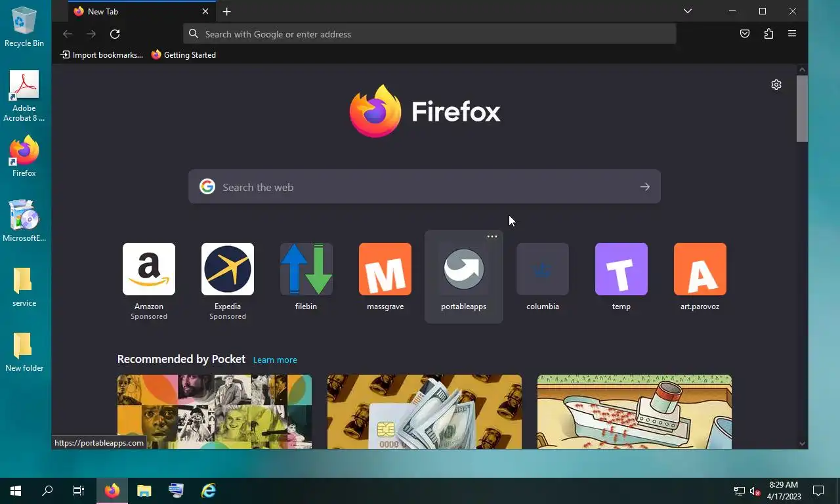The width and height of the screenshot is (840, 504).
Task: Select the MicrosoftE... desktop icon
Action: 24,221
